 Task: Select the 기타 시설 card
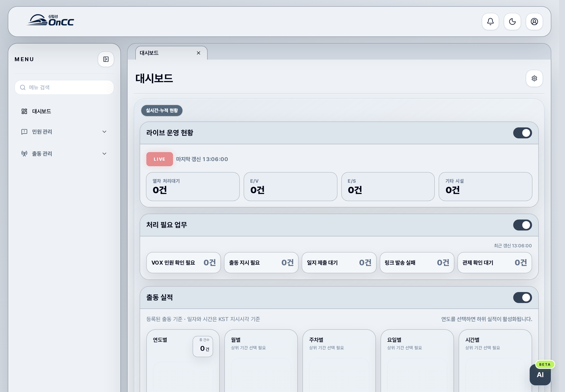pos(485,186)
